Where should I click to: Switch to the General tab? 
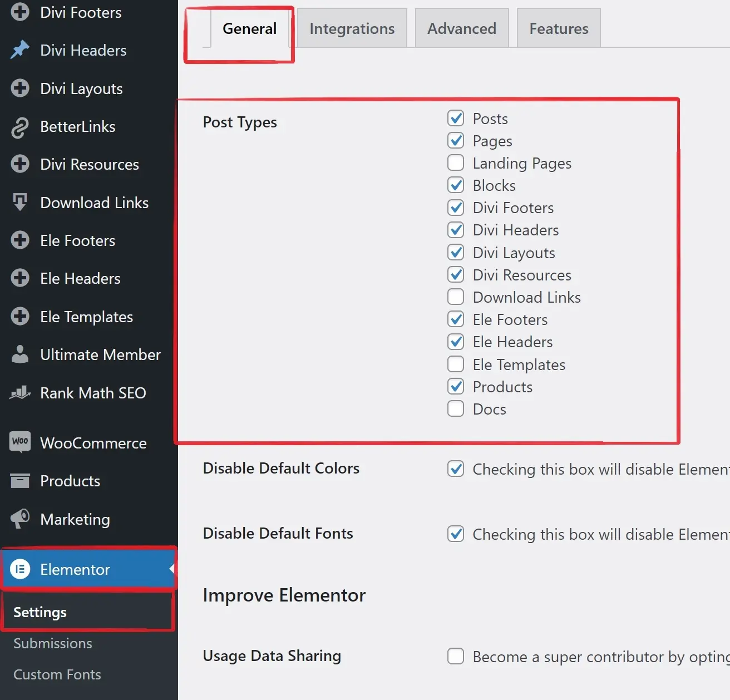[x=249, y=28]
